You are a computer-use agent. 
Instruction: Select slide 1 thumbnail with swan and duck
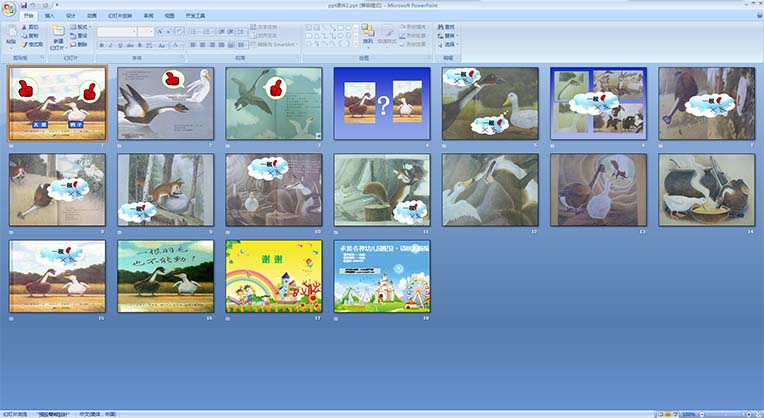57,103
